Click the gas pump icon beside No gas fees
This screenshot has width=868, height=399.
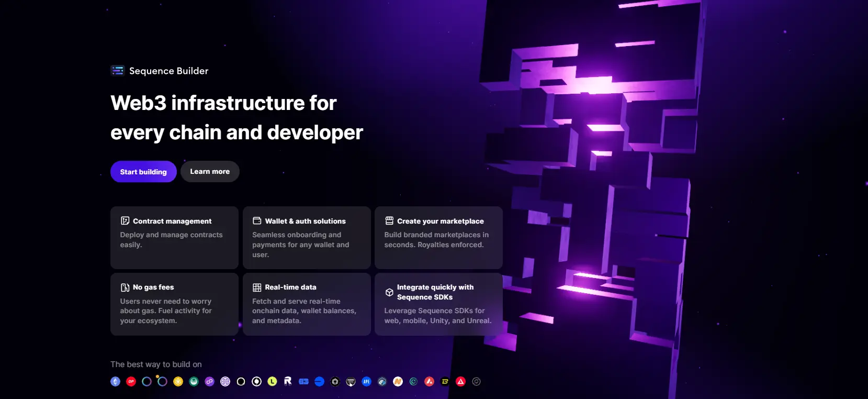pyautogui.click(x=125, y=287)
